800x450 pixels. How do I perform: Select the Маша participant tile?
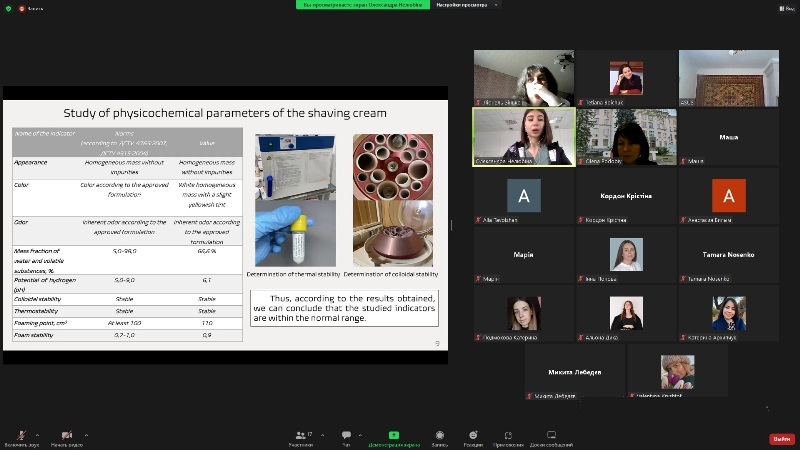(x=729, y=137)
